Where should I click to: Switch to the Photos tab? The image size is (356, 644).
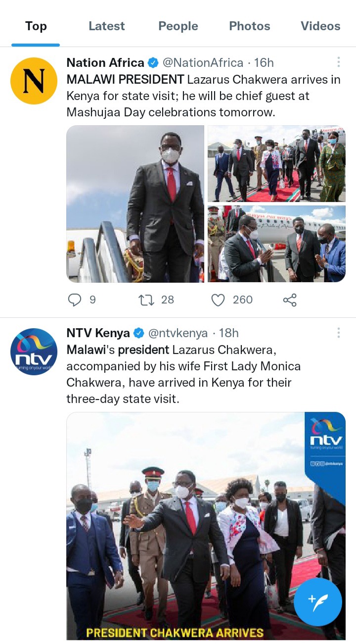[x=250, y=26]
